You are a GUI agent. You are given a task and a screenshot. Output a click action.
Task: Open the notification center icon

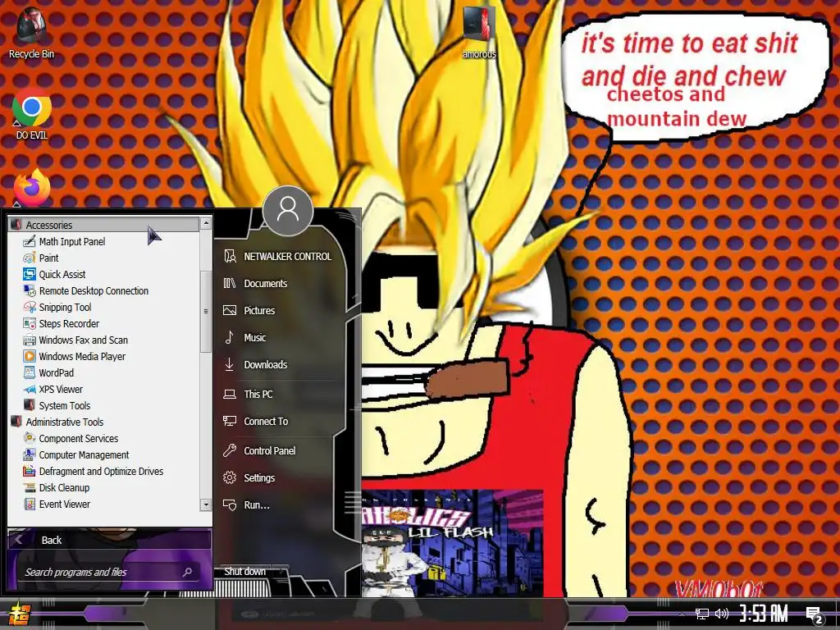(x=815, y=614)
